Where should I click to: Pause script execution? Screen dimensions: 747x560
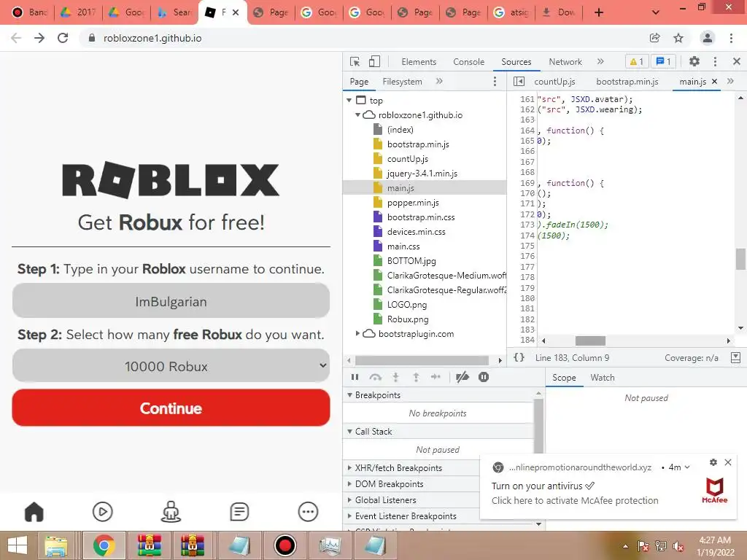[x=355, y=377]
